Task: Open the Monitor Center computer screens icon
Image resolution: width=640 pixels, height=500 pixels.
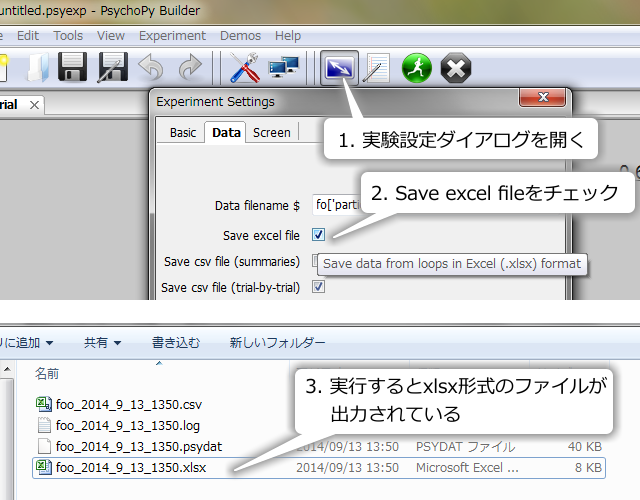Action: [284, 68]
